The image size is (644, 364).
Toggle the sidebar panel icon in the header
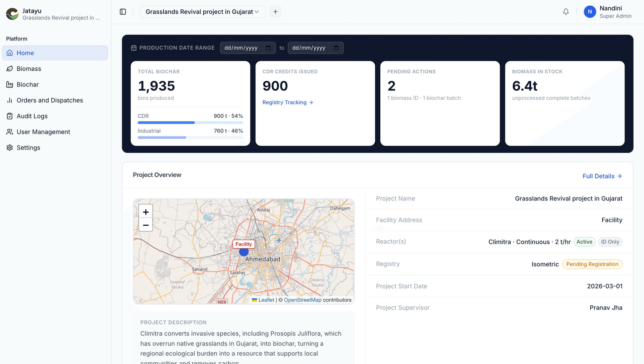tap(123, 11)
